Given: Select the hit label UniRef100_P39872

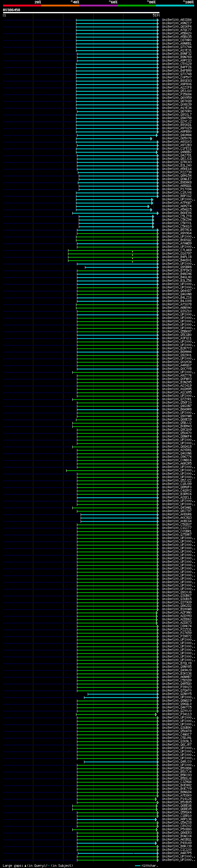Looking at the screenshot, I should point(177,636).
